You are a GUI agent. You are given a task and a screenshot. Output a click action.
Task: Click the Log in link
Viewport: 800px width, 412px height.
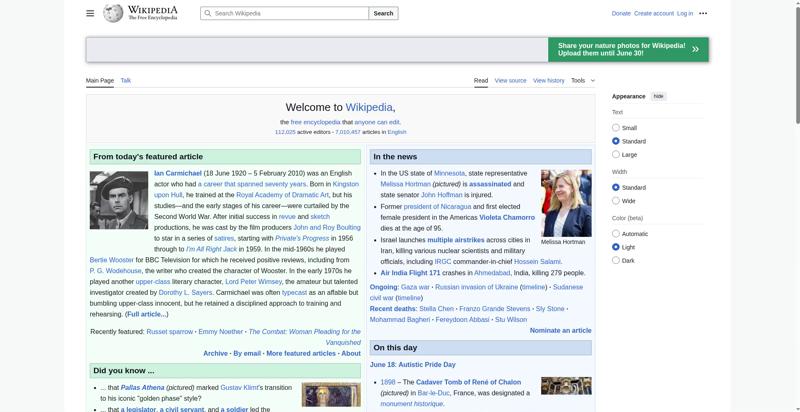tap(685, 13)
